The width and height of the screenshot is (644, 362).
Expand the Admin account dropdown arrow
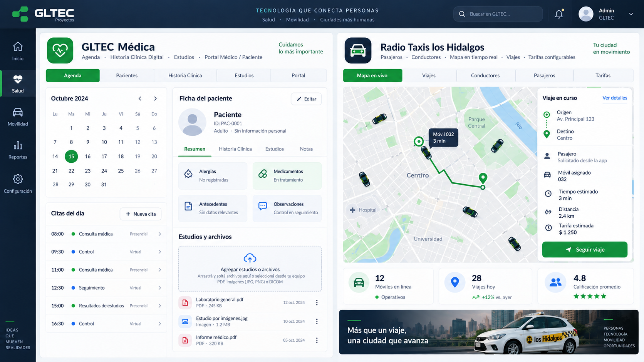(631, 14)
